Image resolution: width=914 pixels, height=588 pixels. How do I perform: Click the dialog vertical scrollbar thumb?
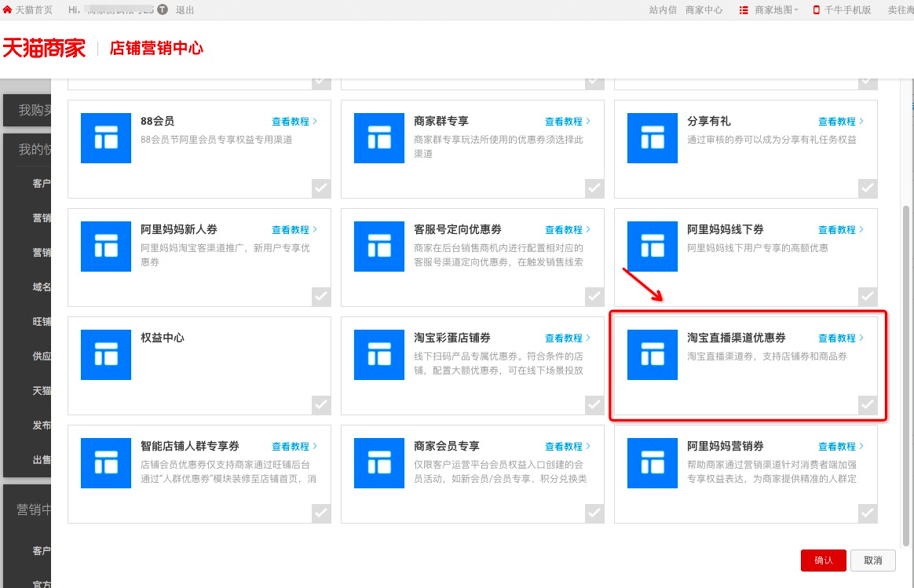[x=906, y=376]
